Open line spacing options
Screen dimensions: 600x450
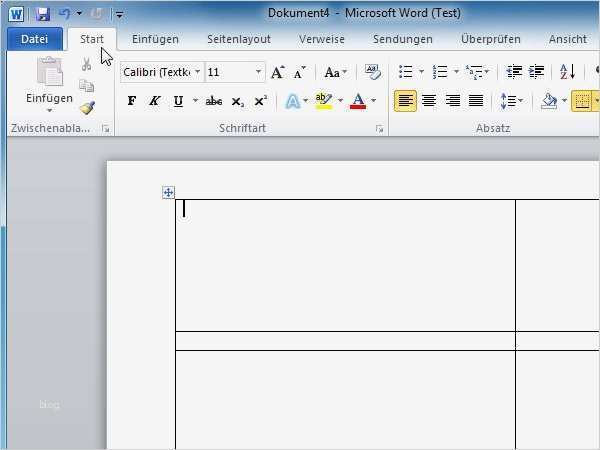click(511, 101)
